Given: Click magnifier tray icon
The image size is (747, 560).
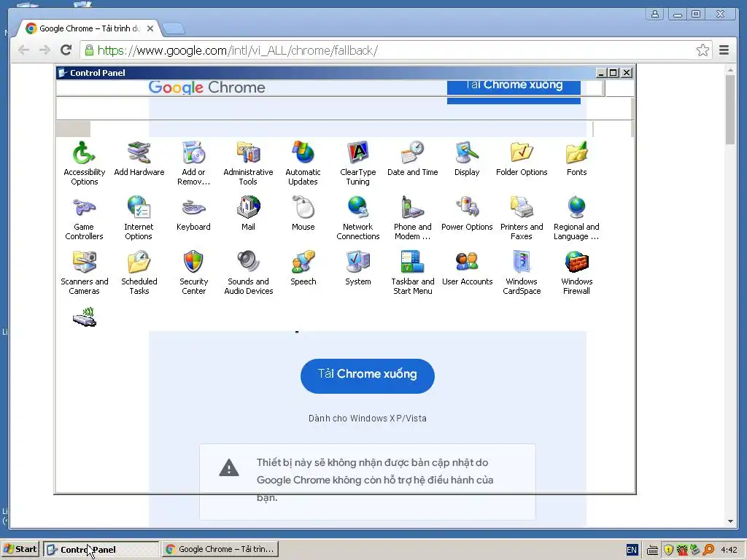Looking at the screenshot, I should tap(708, 550).
